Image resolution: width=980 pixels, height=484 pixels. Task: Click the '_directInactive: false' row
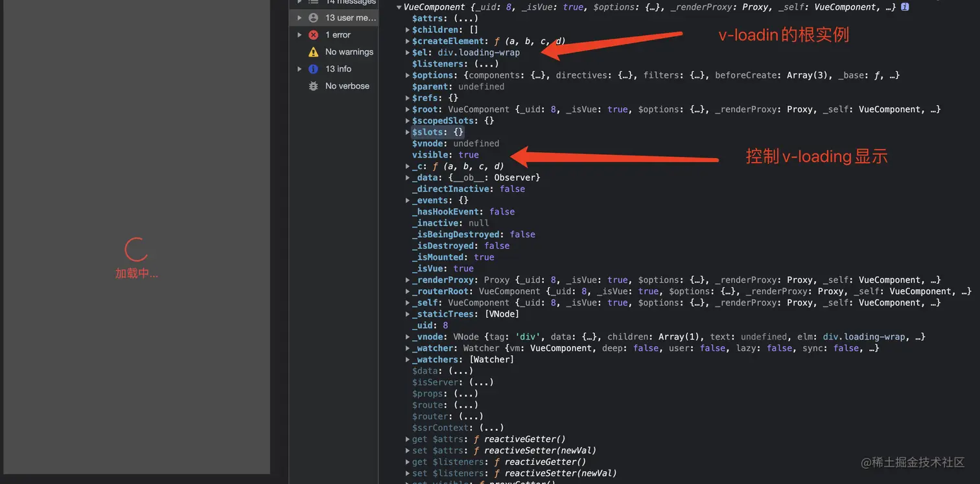469,189
